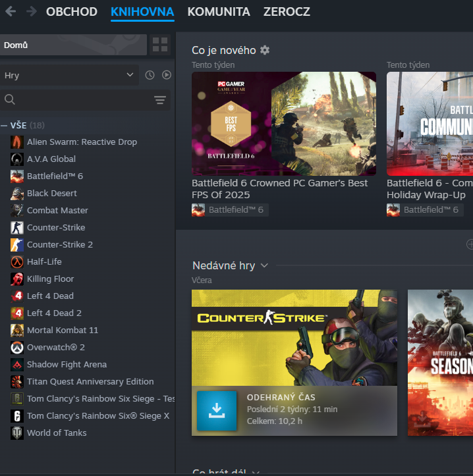The height and width of the screenshot is (476, 473).
Task: Open the What's New settings gear
Action: point(265,51)
